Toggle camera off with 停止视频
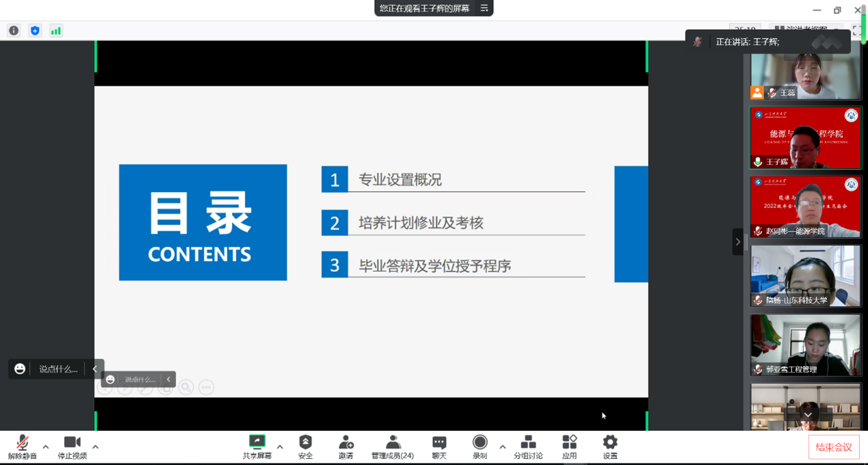This screenshot has height=465, width=868. 72,447
